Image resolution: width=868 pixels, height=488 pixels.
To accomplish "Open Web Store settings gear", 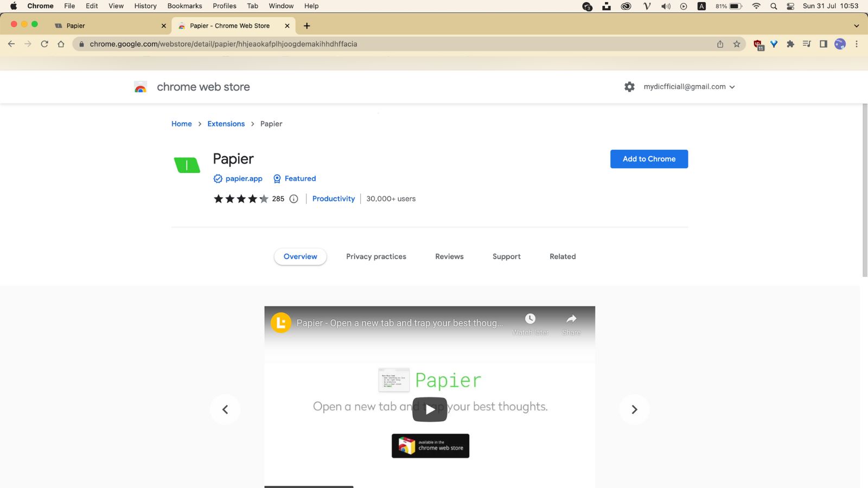I will (x=629, y=87).
